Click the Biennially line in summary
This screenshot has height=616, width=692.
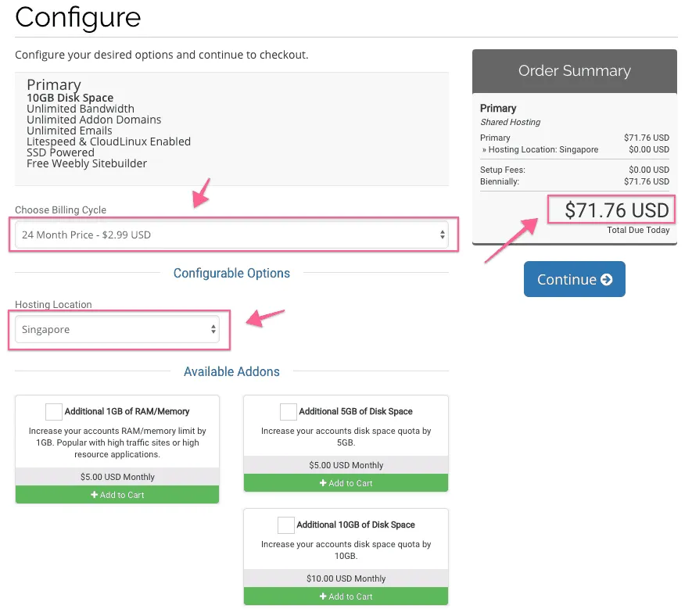pyautogui.click(x=574, y=181)
